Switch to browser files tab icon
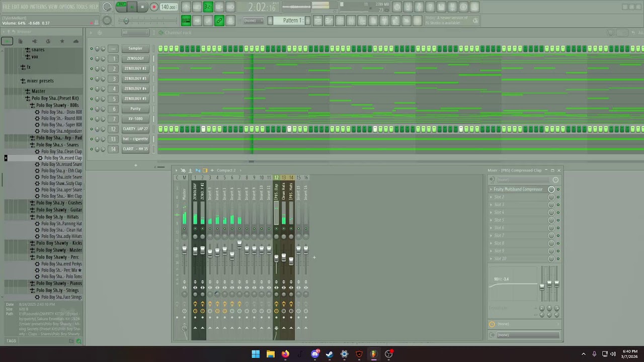644x362 pixels. (x=21, y=41)
